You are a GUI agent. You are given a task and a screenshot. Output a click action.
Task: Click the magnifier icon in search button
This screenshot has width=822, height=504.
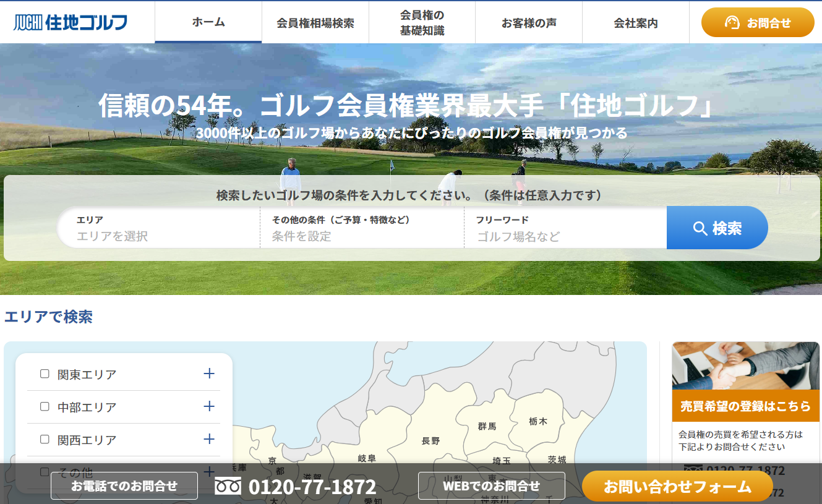point(700,228)
